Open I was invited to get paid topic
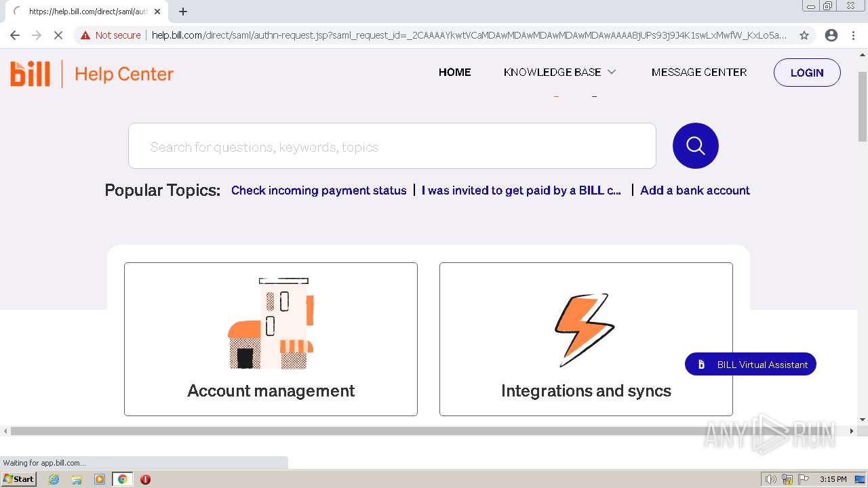Viewport: 868px width, 488px height. pyautogui.click(x=521, y=190)
